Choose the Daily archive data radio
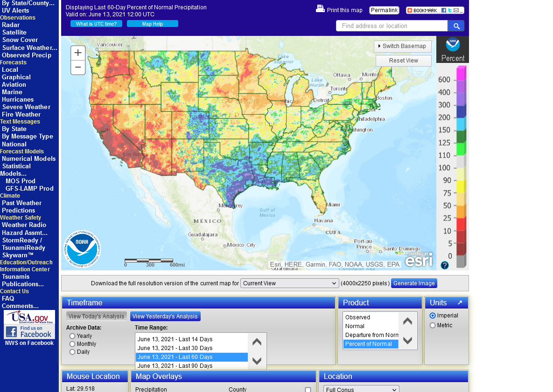 72,352
